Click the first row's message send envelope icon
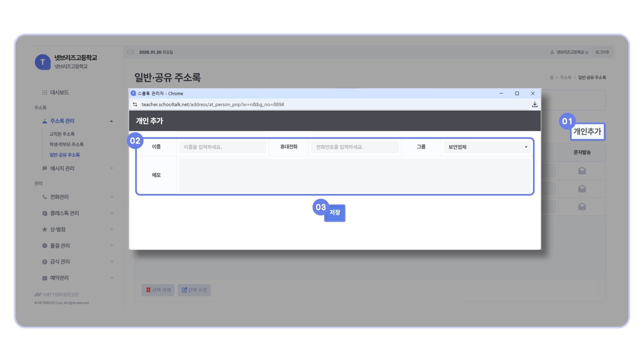 point(582,171)
